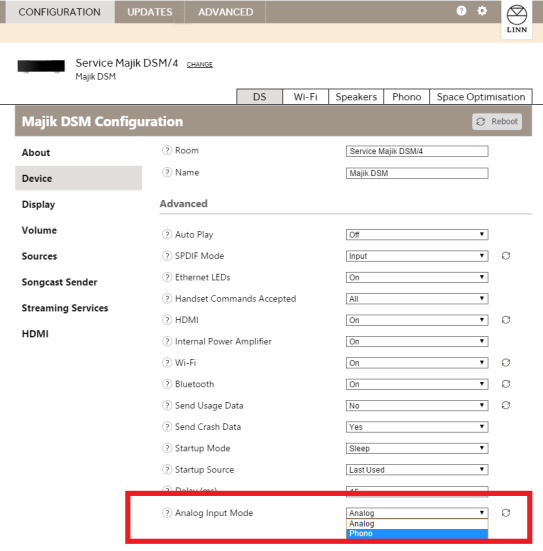Open the help question mark icon in header
Image resolution: width=543 pixels, height=551 pixels.
pyautogui.click(x=461, y=11)
